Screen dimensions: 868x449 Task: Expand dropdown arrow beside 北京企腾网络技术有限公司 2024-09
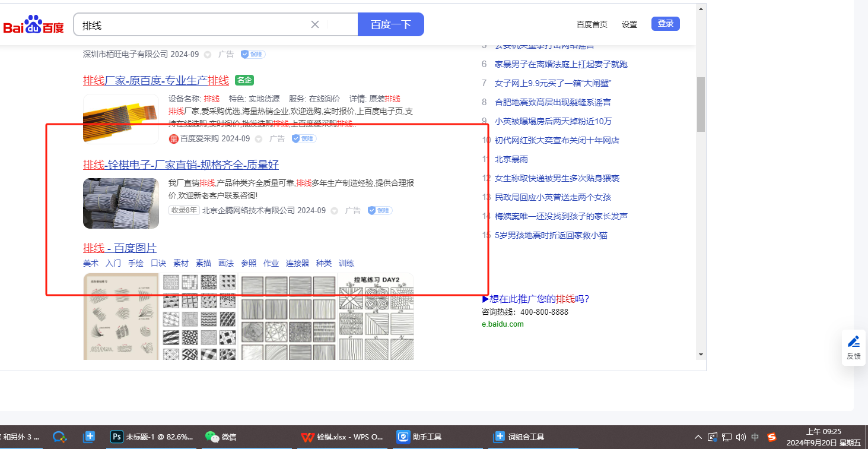(x=335, y=211)
